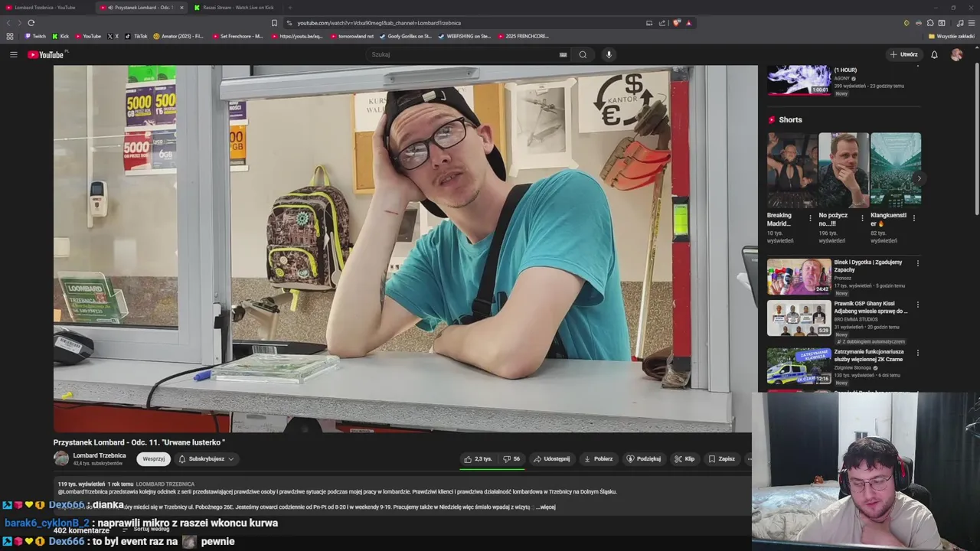Viewport: 980px width, 551px height.
Task: Open the TikTok bookmark
Action: point(136,36)
